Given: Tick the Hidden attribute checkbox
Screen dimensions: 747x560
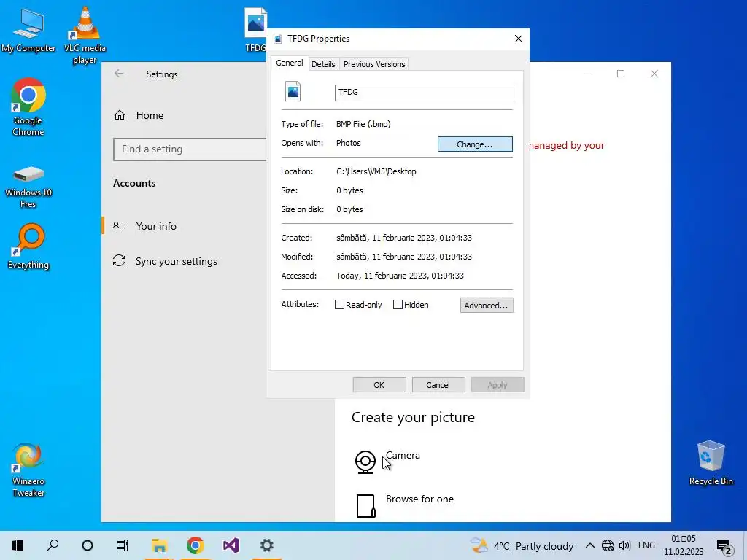Looking at the screenshot, I should point(398,304).
